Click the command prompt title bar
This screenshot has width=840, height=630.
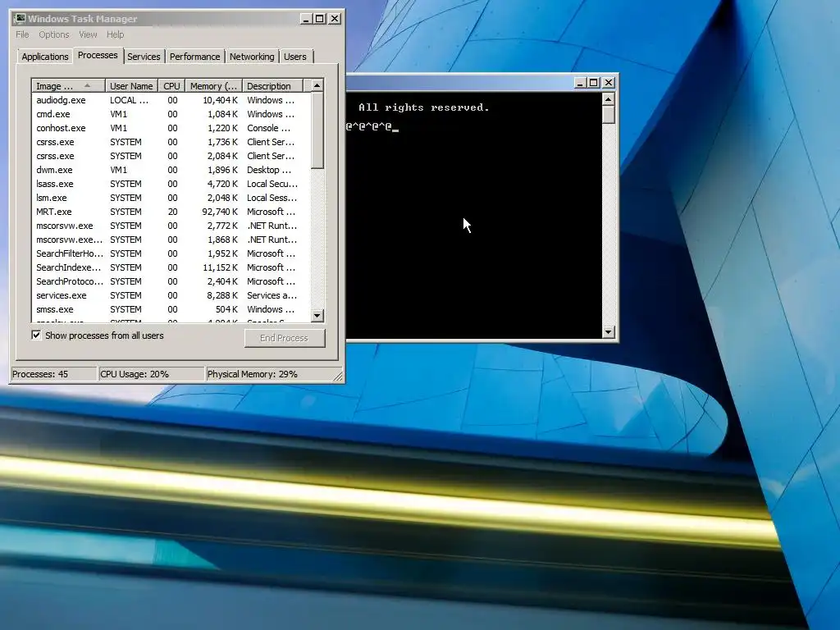[x=459, y=83]
